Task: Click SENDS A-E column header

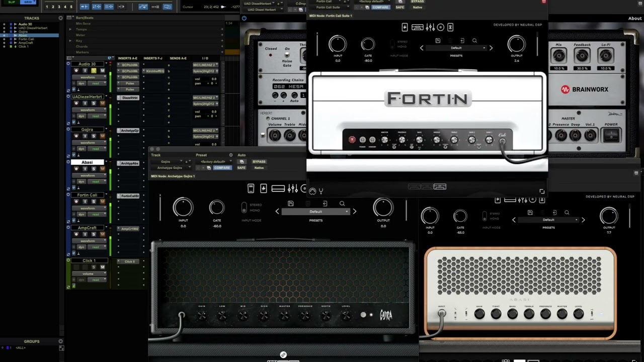Action: pyautogui.click(x=178, y=58)
